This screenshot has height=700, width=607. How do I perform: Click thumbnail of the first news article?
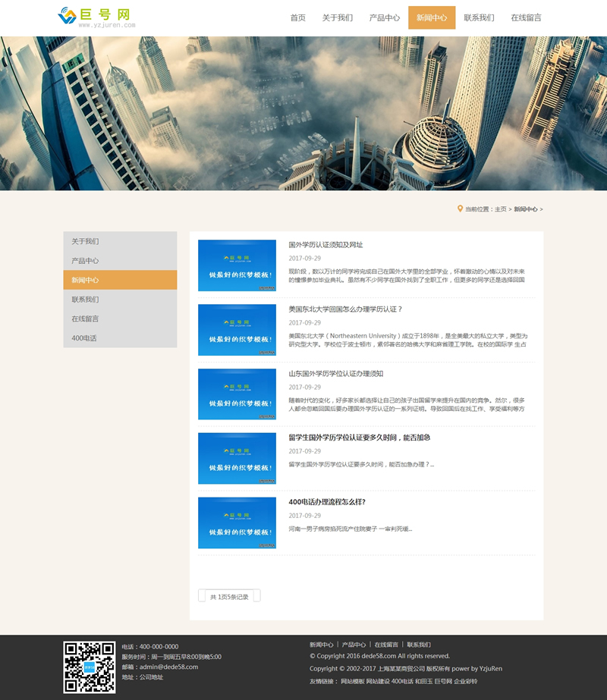pos(237,265)
